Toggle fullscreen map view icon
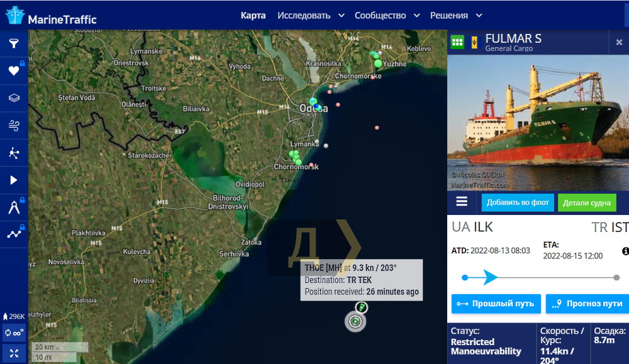 point(14,353)
